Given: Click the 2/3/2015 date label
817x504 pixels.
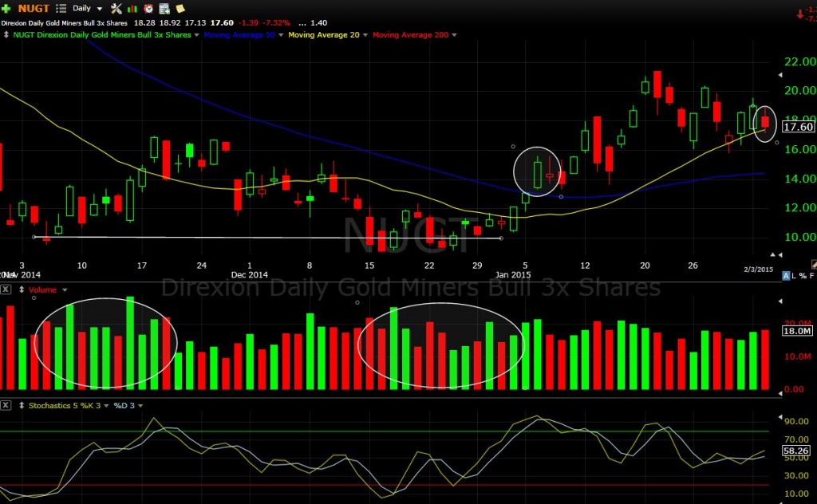Looking at the screenshot, I should (758, 270).
